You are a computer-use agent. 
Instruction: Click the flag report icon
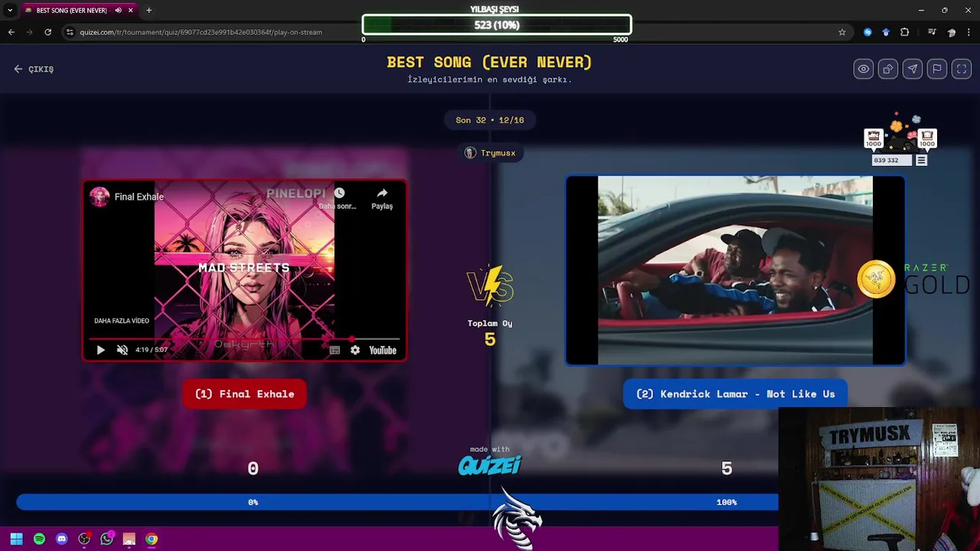pyautogui.click(x=937, y=69)
